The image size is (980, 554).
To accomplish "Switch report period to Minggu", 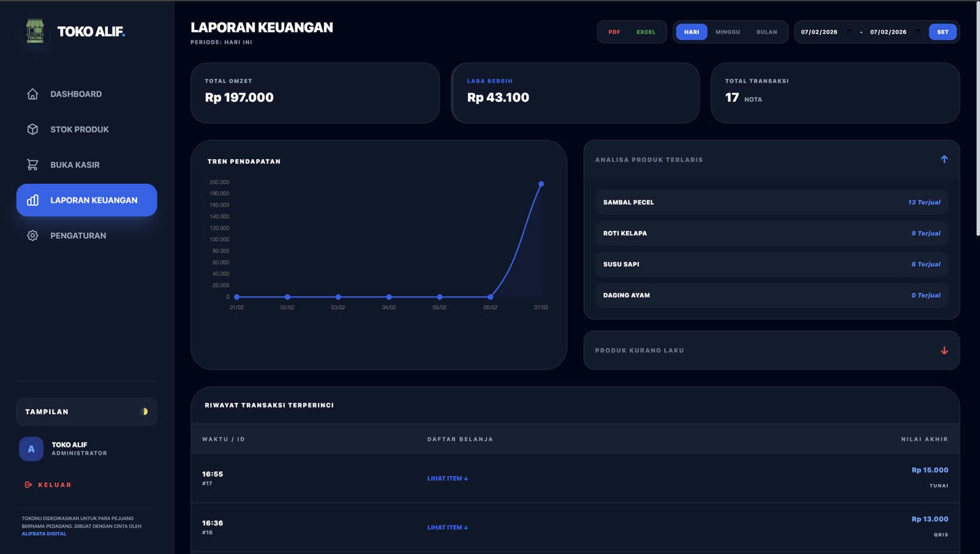I will pyautogui.click(x=728, y=32).
